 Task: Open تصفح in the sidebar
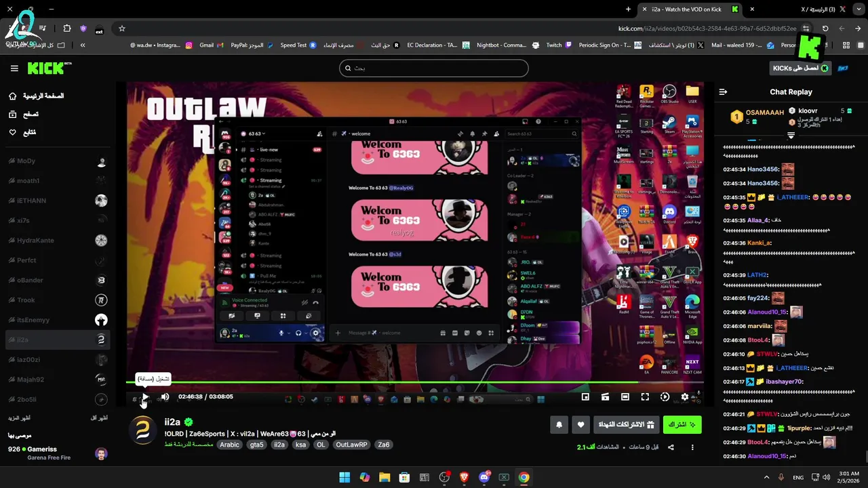click(24, 115)
